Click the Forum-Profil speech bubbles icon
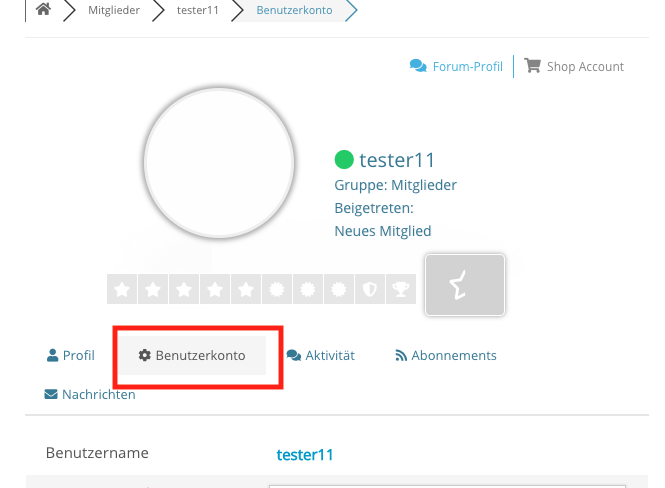 pyautogui.click(x=418, y=66)
